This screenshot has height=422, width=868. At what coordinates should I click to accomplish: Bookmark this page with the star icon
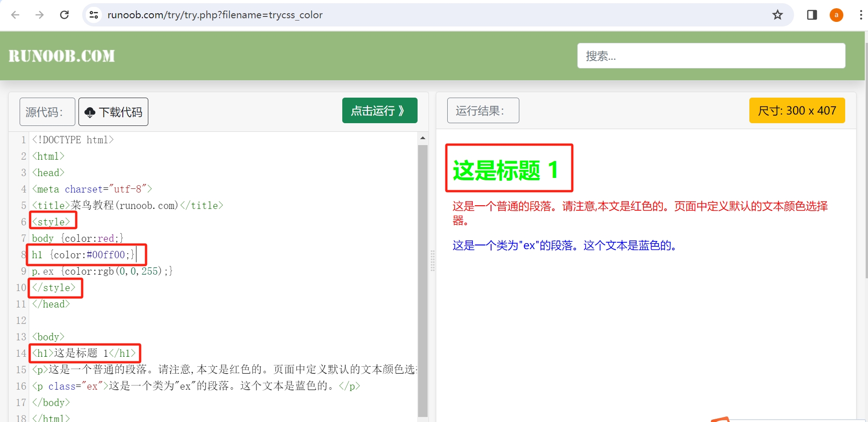[x=777, y=15]
